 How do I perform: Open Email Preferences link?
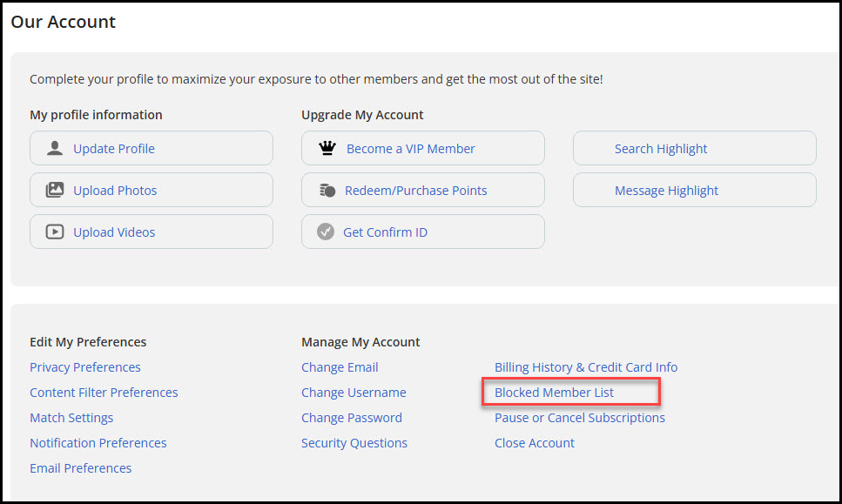81,468
